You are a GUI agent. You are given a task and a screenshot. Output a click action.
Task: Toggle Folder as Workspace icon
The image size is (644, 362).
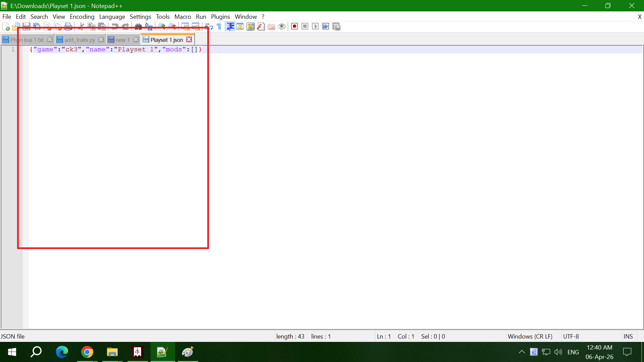[x=271, y=26]
